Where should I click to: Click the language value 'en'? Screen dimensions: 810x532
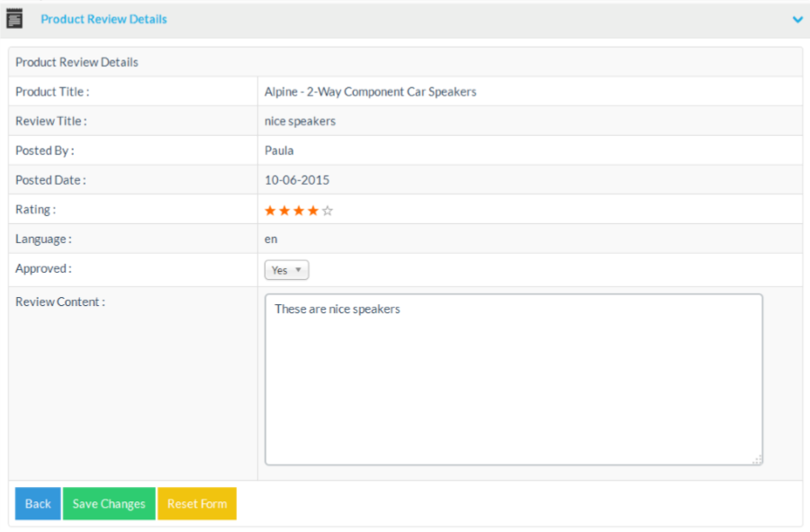click(x=271, y=239)
